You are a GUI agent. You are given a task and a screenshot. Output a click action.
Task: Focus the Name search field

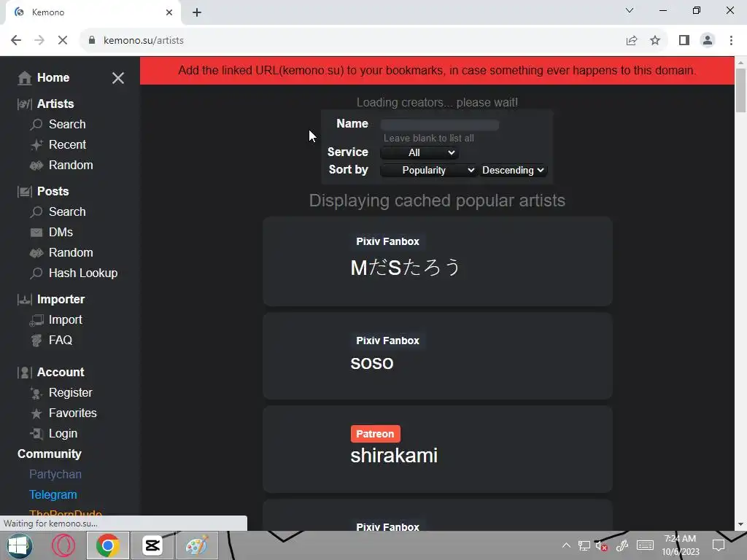440,125
